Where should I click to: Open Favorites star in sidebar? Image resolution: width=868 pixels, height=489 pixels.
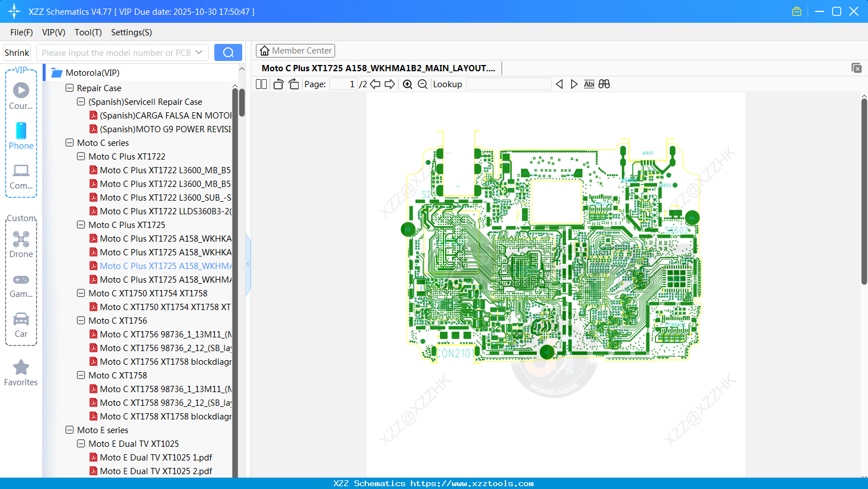(21, 373)
